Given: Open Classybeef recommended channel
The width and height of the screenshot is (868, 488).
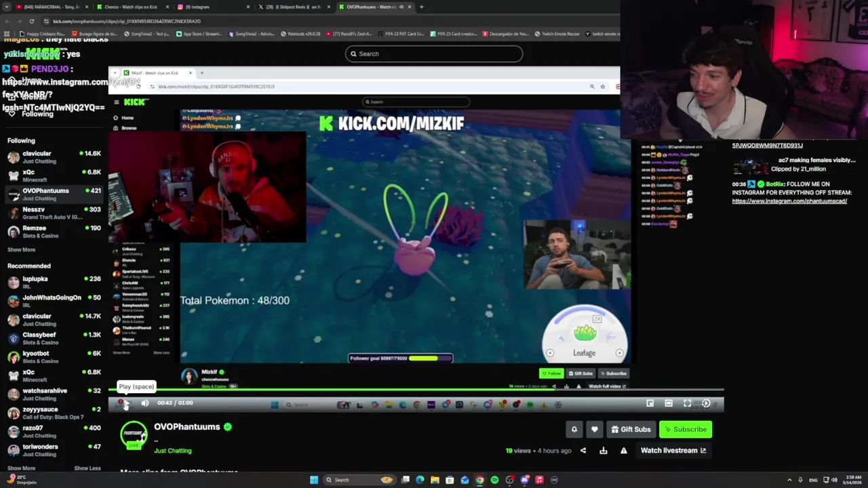Looking at the screenshot, I should tap(54, 338).
